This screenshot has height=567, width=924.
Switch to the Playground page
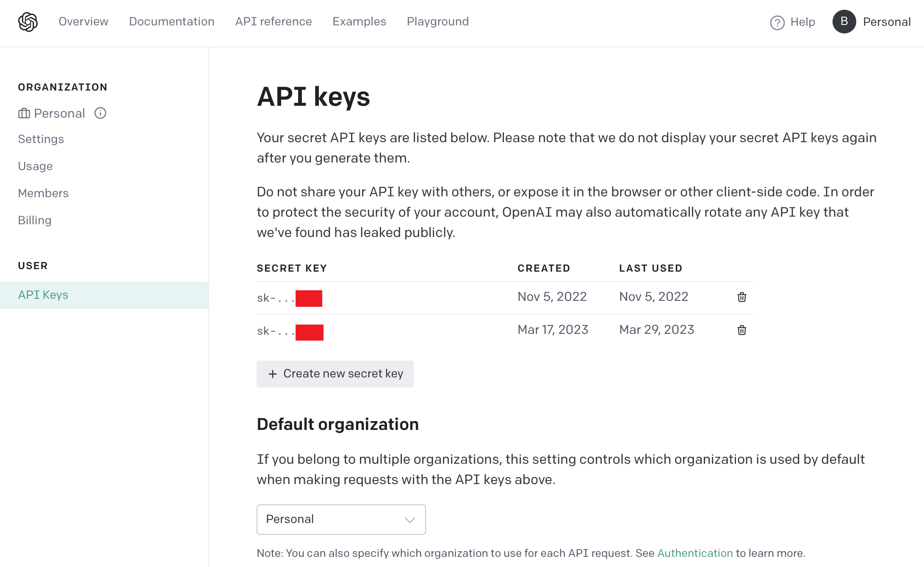[x=437, y=22]
